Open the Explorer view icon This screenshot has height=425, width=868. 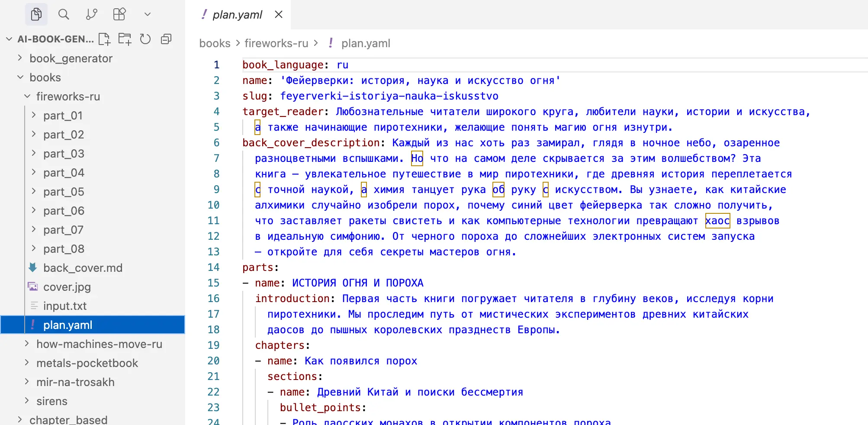coord(36,14)
